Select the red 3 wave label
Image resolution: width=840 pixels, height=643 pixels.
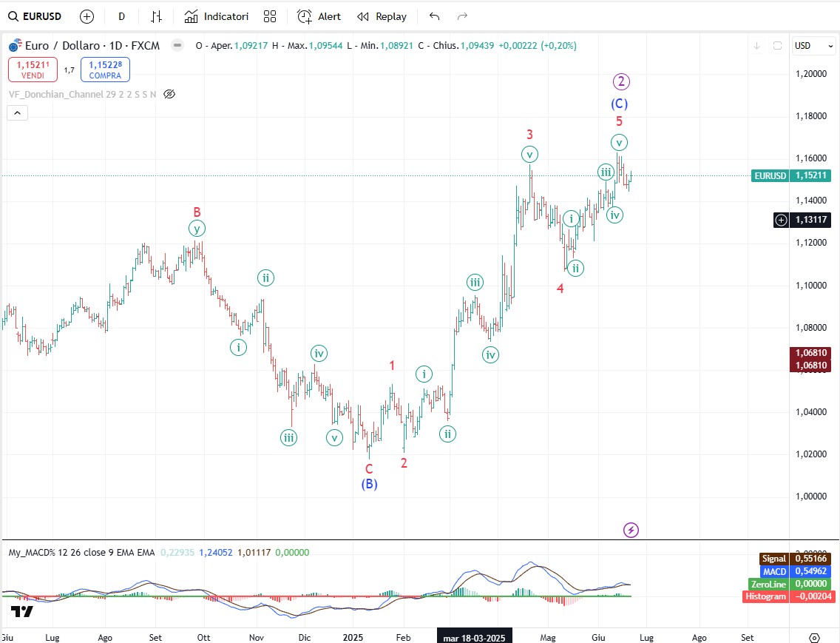point(530,134)
